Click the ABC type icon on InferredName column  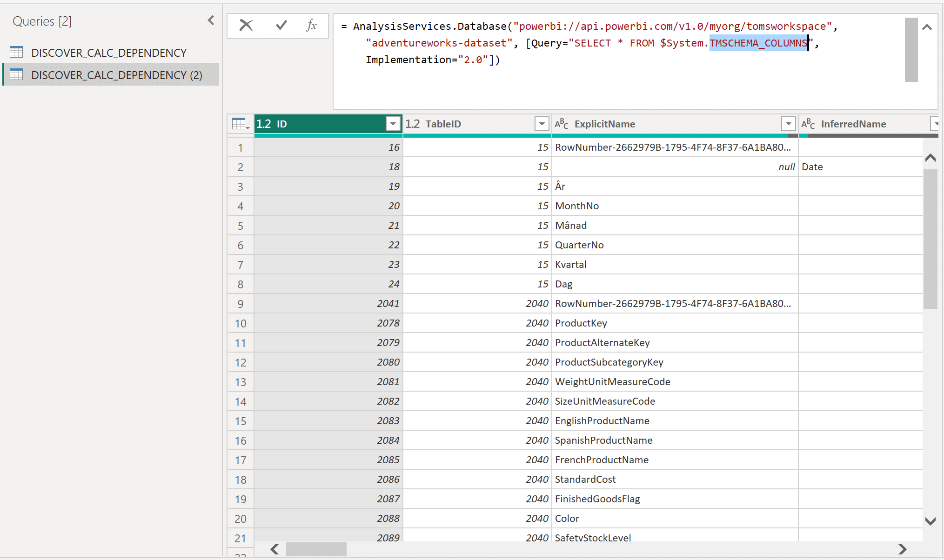809,124
